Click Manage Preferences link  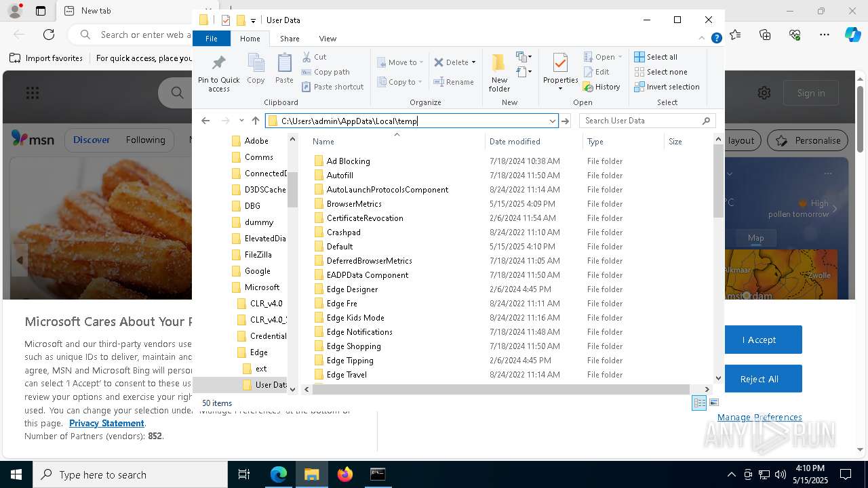pyautogui.click(x=759, y=417)
